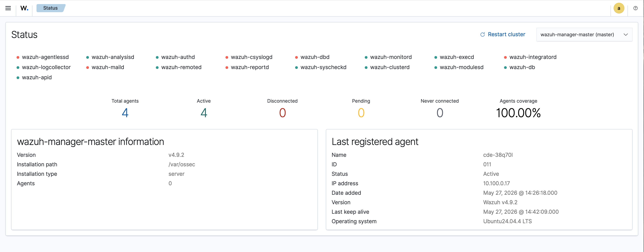Click the wazuh-dbd status dot
This screenshot has width=644, height=252.
tap(296, 58)
